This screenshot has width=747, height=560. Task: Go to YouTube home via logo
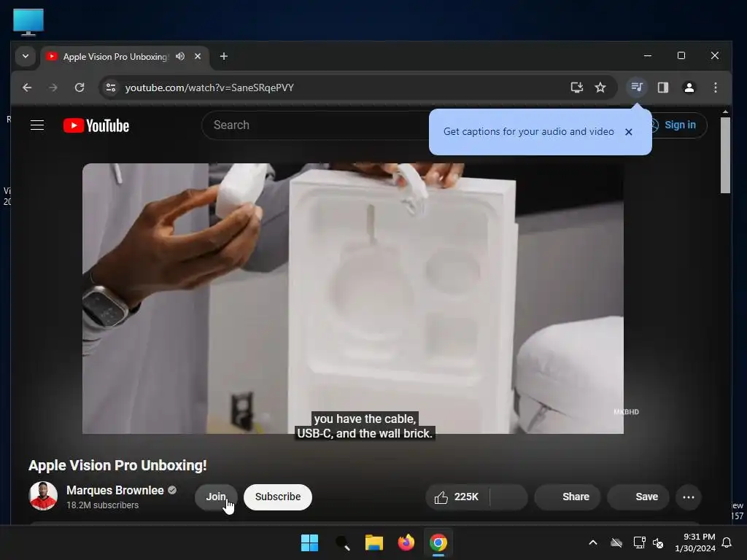[96, 125]
